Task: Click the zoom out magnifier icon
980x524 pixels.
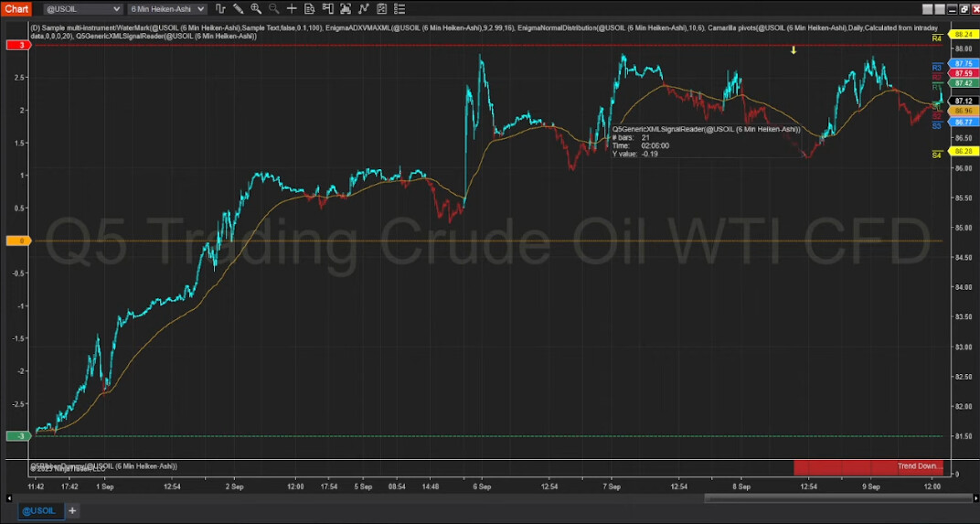Action: click(x=273, y=9)
